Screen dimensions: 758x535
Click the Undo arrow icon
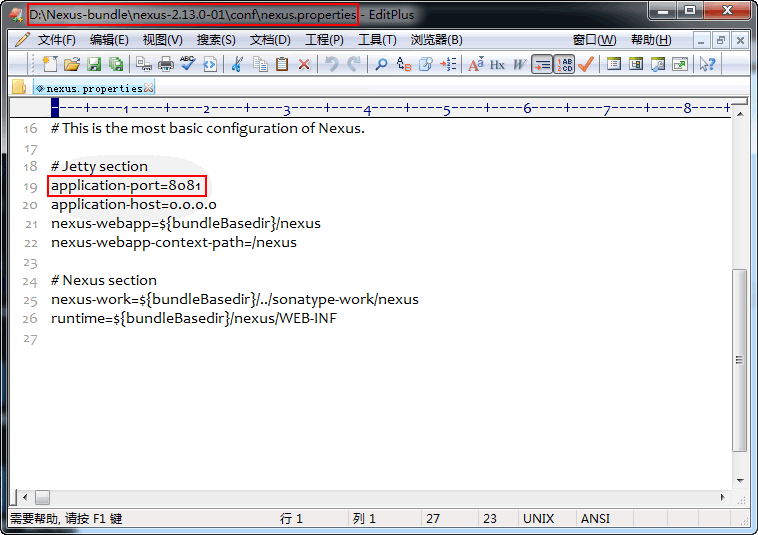coord(332,64)
